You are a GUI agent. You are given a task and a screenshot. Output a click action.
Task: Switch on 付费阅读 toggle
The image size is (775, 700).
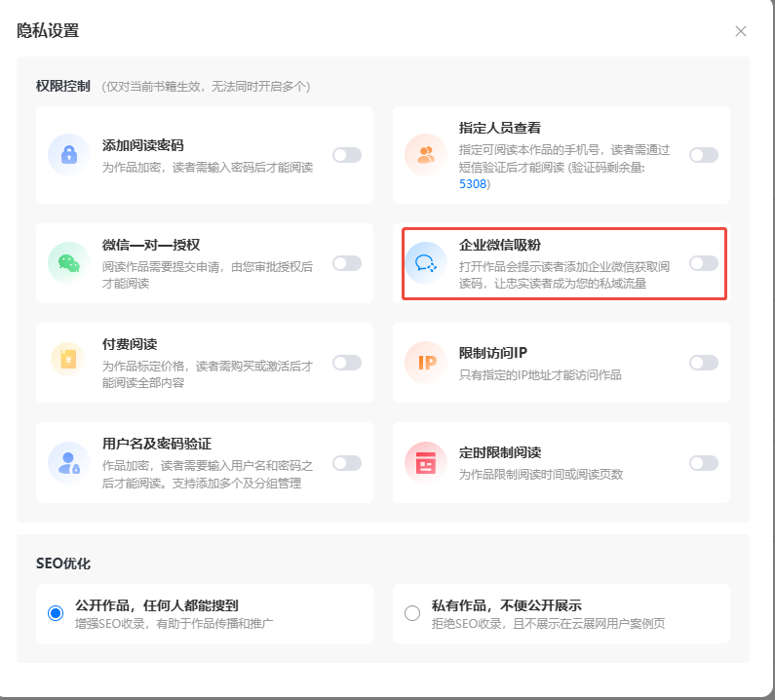coord(346,363)
